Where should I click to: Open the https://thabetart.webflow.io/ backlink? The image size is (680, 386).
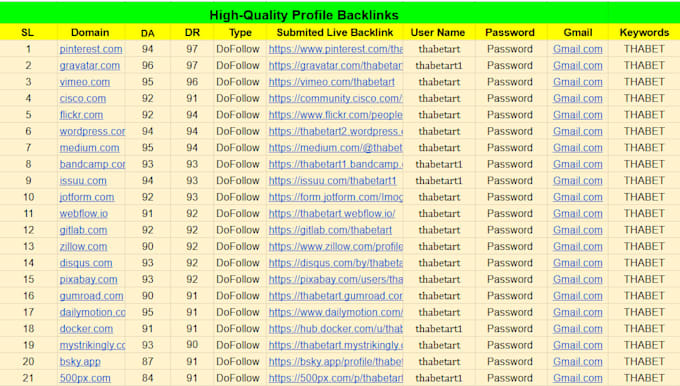coord(332,214)
